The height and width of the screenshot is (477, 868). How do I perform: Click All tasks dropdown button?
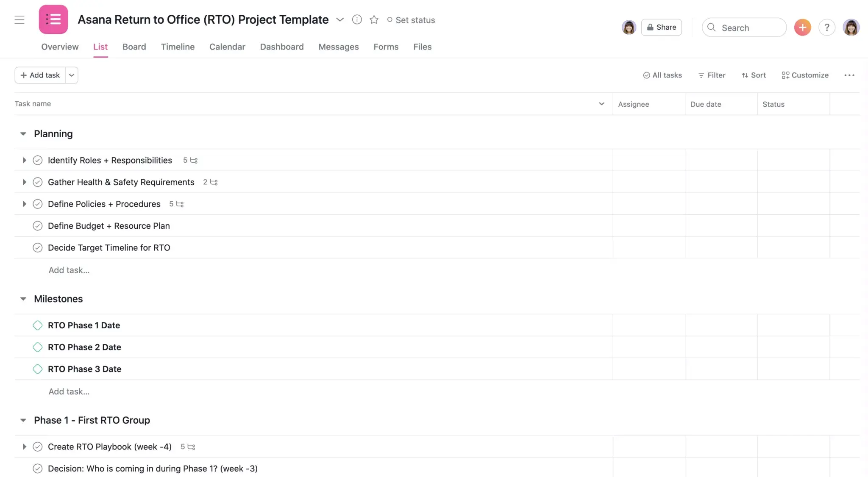click(662, 75)
